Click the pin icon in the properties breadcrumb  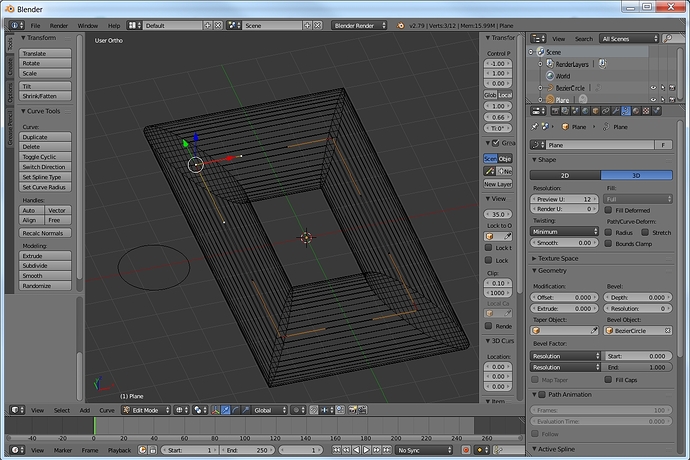[535, 127]
